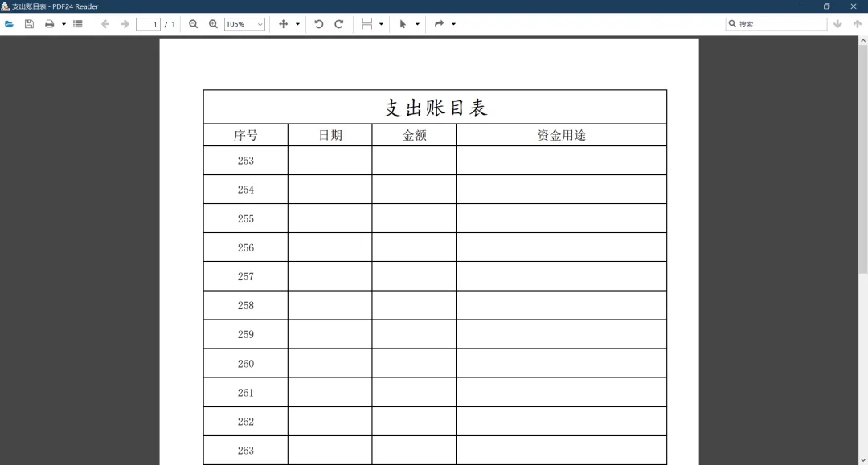Screen dimensions: 868x465
Task: Click row number 253
Action: (x=246, y=161)
